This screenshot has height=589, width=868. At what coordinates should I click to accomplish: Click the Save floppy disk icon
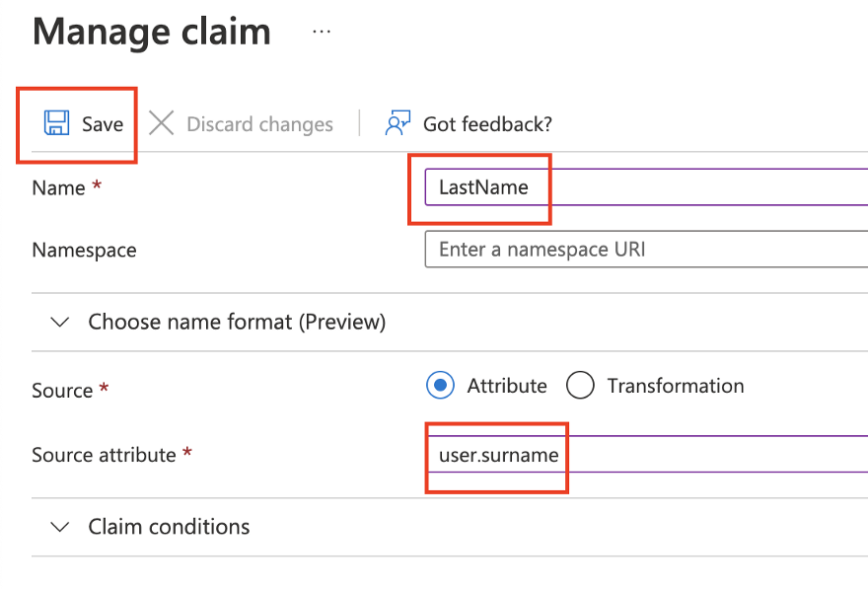55,123
